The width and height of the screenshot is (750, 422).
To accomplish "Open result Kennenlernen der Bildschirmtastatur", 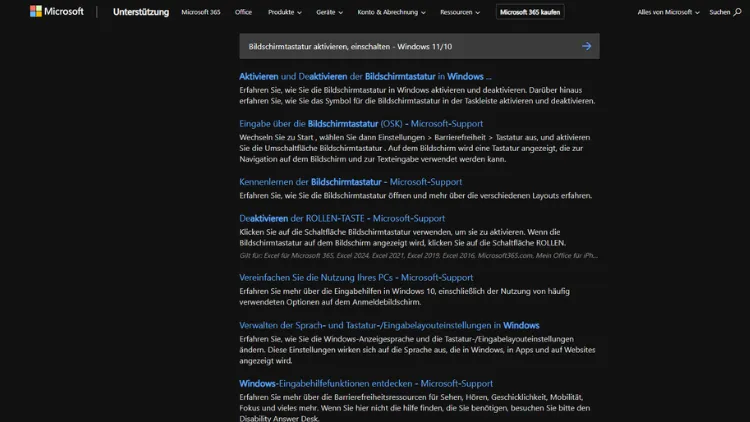I will (351, 182).
